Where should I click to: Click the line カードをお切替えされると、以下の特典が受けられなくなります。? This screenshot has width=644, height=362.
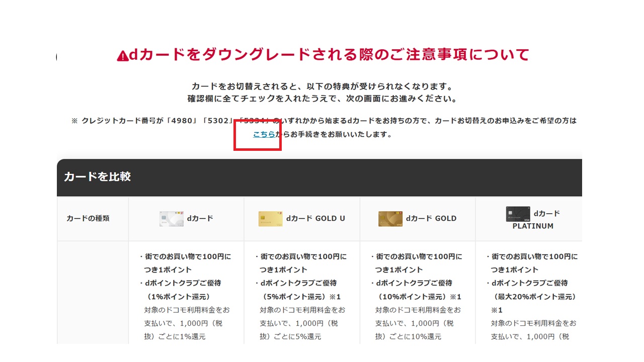pyautogui.click(x=322, y=86)
